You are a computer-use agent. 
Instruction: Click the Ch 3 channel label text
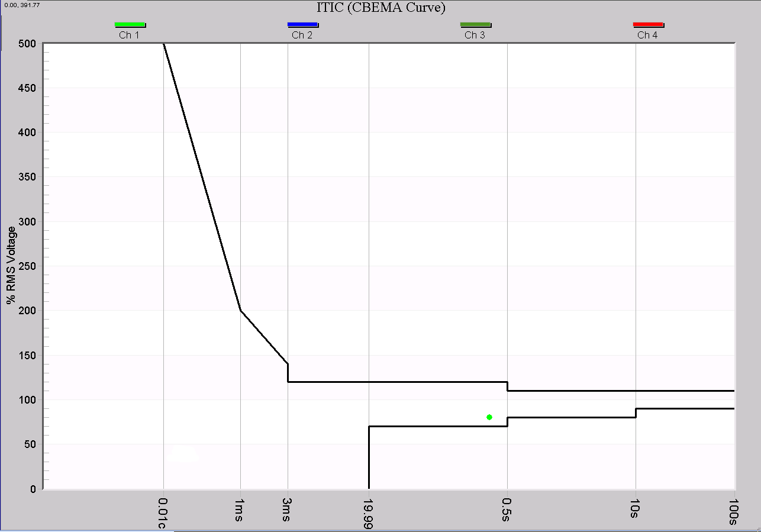(476, 35)
